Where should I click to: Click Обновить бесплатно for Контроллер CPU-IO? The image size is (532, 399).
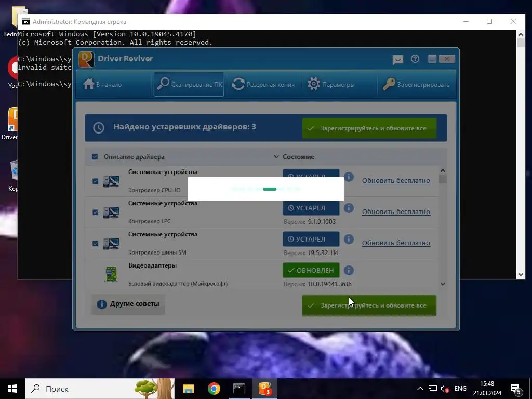tap(396, 180)
